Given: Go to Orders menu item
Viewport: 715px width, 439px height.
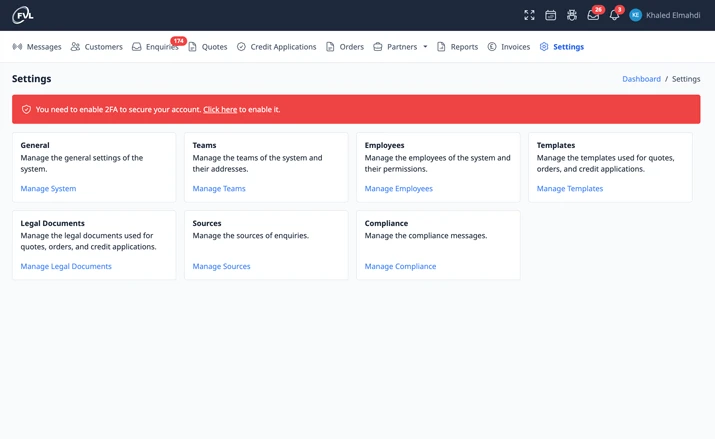Looking at the screenshot, I should click(352, 46).
